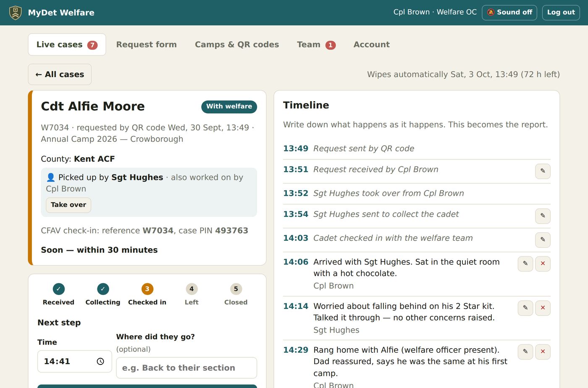Image resolution: width=588 pixels, height=388 pixels.
Task: Click the 13:49 Request sent by QR code entry
Action: [417, 148]
